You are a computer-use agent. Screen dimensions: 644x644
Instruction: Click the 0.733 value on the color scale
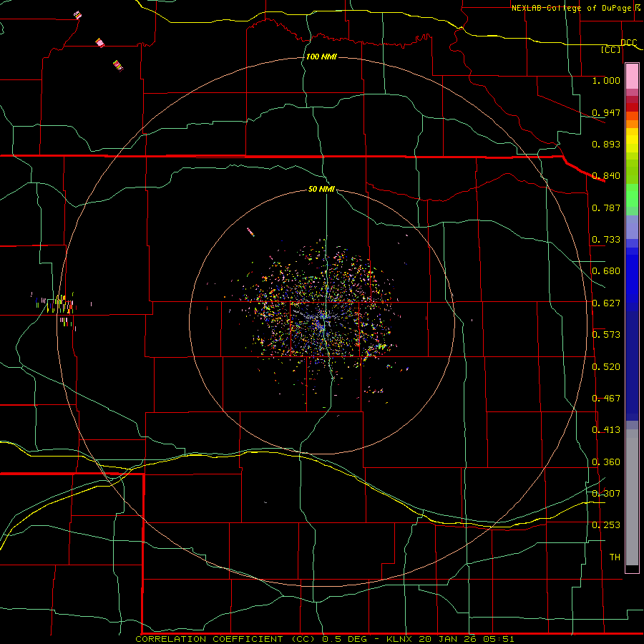point(606,240)
